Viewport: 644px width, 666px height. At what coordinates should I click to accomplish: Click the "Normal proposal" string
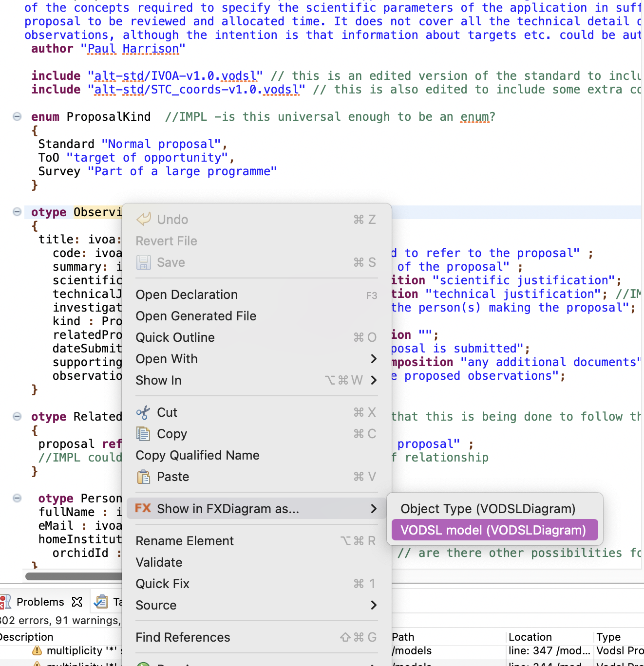pyautogui.click(x=161, y=144)
